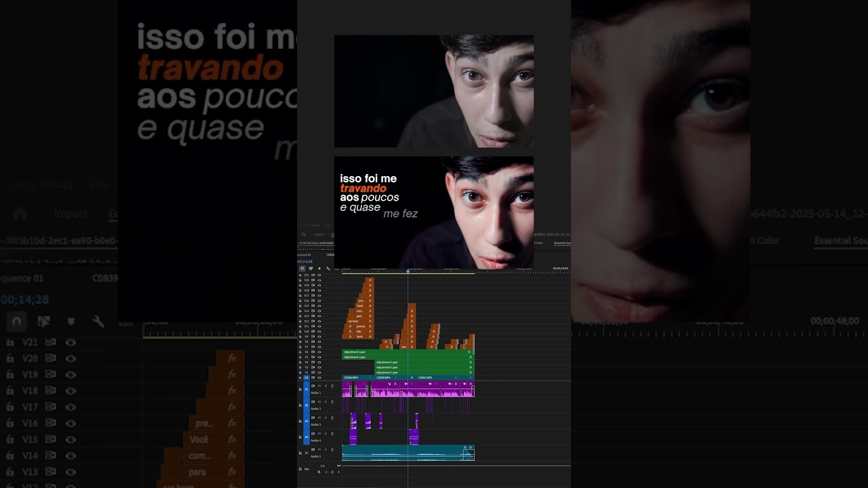The width and height of the screenshot is (868, 488).
Task: Enable voice-over record mic on Audio 1
Action: pyautogui.click(x=332, y=386)
